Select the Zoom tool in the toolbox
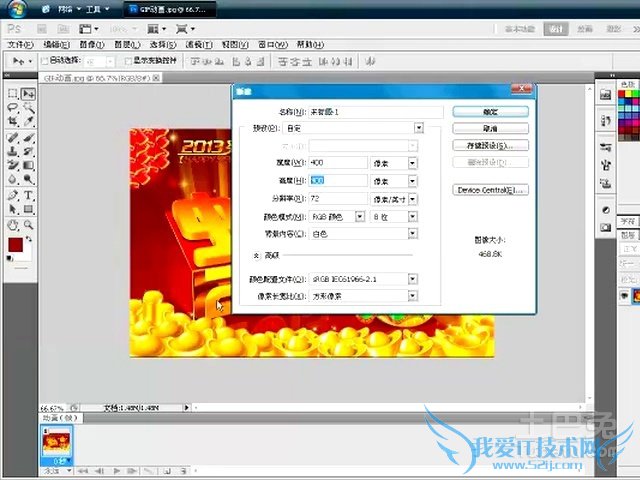Viewport: 640px width, 480px height. [28, 225]
